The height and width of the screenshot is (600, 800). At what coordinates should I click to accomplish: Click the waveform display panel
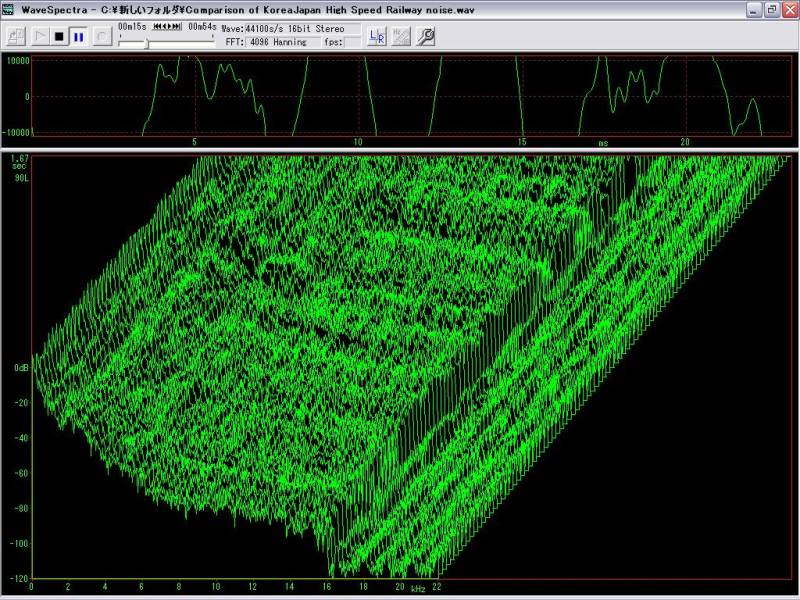[x=410, y=96]
